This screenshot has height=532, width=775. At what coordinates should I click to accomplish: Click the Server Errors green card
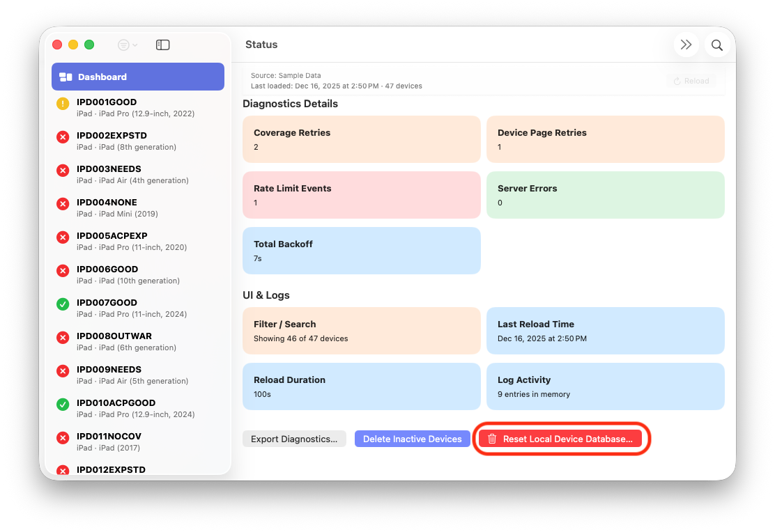605,195
